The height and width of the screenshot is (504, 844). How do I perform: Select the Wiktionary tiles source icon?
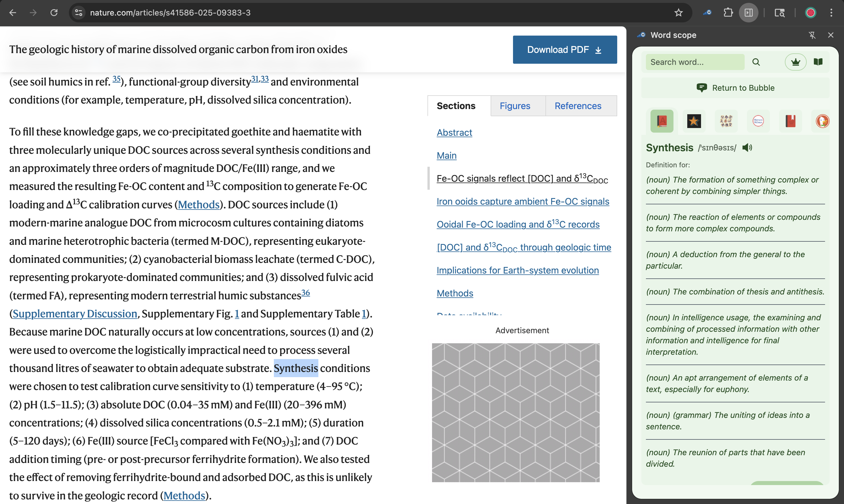[726, 121]
